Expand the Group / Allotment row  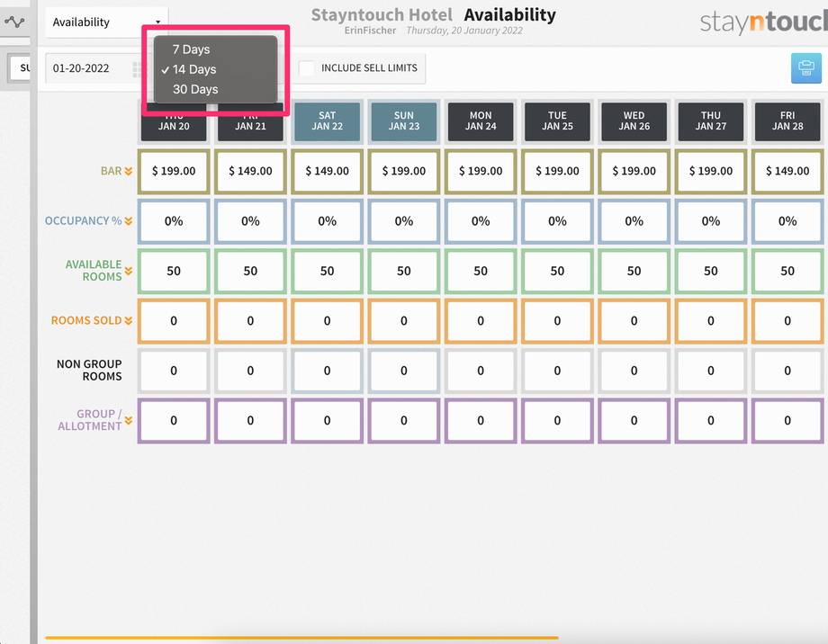point(129,421)
